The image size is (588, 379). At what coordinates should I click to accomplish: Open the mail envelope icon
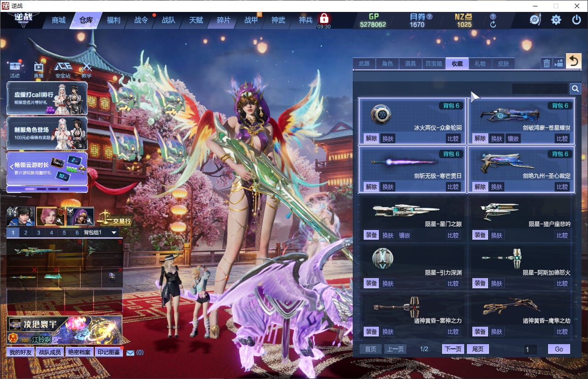(130, 352)
